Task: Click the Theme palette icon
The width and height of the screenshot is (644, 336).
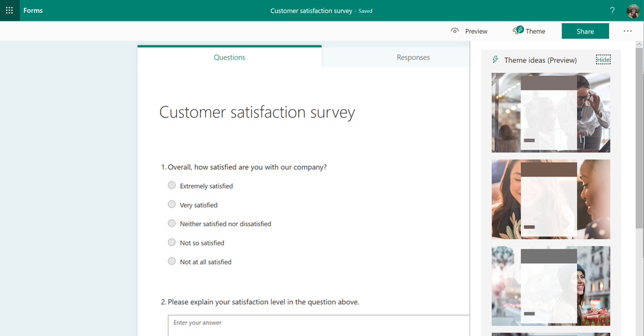Action: tap(518, 30)
